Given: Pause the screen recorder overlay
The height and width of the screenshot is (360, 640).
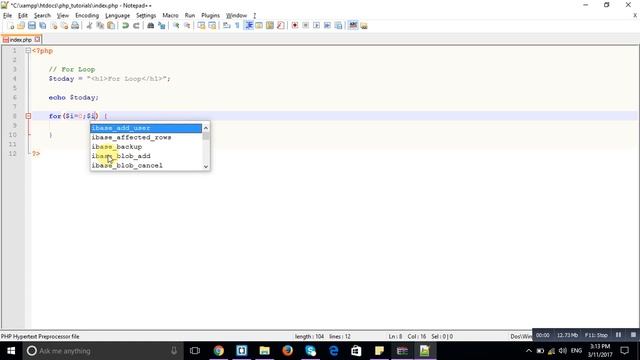Looking at the screenshot, I should (618, 335).
